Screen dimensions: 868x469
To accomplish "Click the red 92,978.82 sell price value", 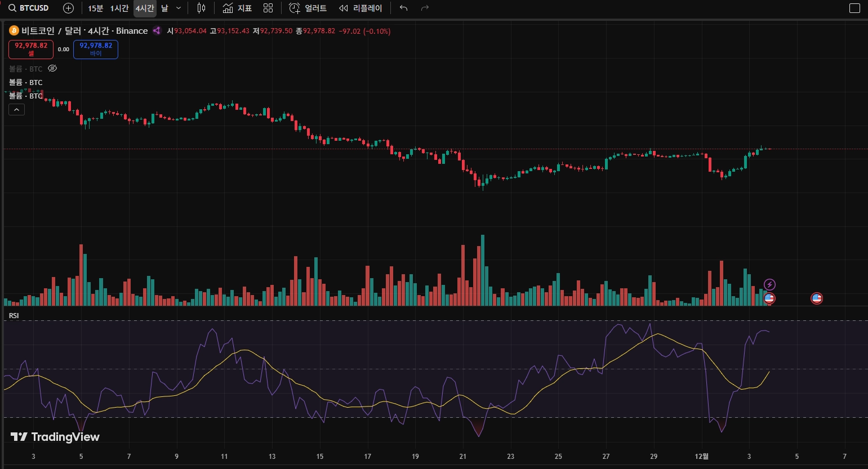I will coord(30,46).
